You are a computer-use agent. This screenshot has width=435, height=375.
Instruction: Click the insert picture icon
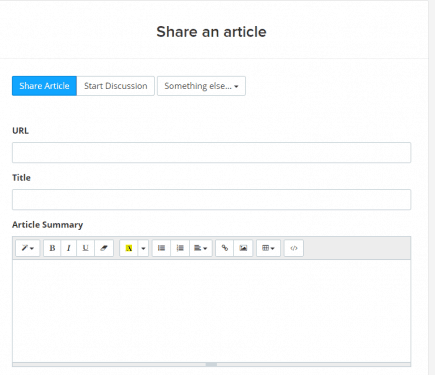(243, 248)
